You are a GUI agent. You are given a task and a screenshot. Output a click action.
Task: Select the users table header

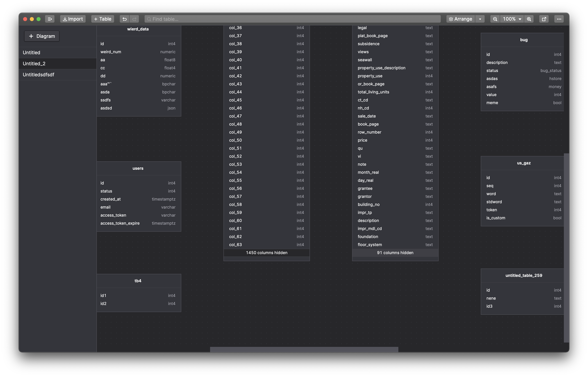click(x=138, y=168)
